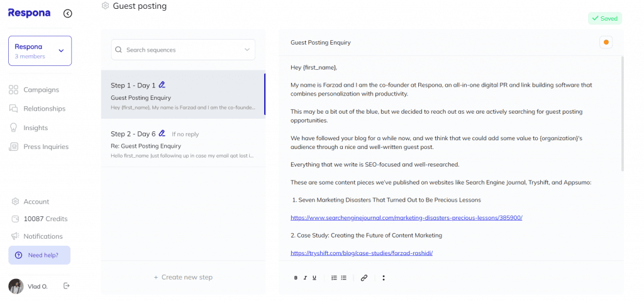The image size is (644, 301).
Task: Select Step 1 Guest Posting Enquiry
Action: pos(183,94)
